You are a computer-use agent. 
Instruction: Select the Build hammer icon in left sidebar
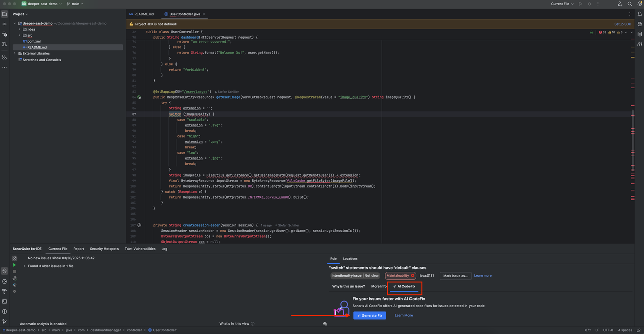coord(4,291)
